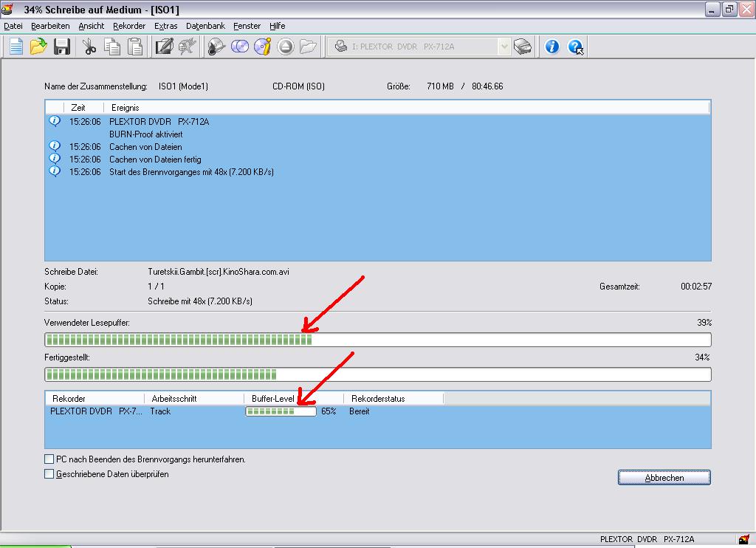Save the compilation with the floppy disk icon
Screen dimensions: 756x548
[62, 47]
